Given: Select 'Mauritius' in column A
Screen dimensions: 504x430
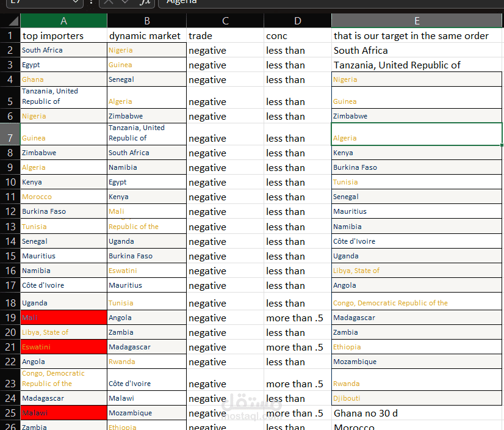Looking at the screenshot, I should (x=63, y=256).
